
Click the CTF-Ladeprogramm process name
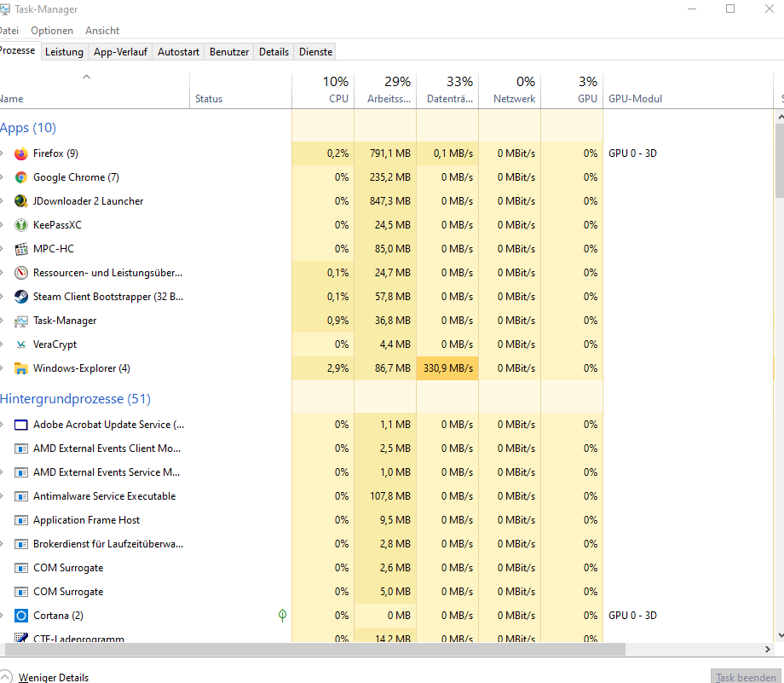coord(78,639)
